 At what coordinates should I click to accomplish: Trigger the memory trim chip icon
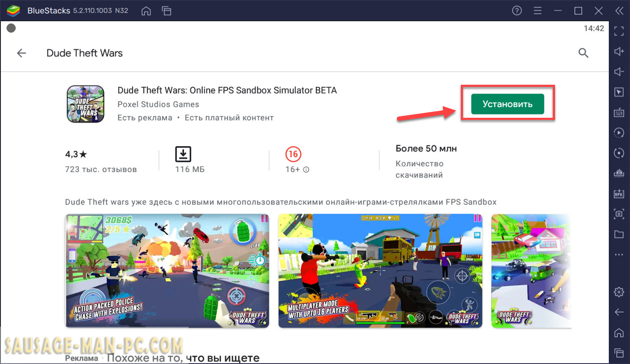click(x=619, y=173)
